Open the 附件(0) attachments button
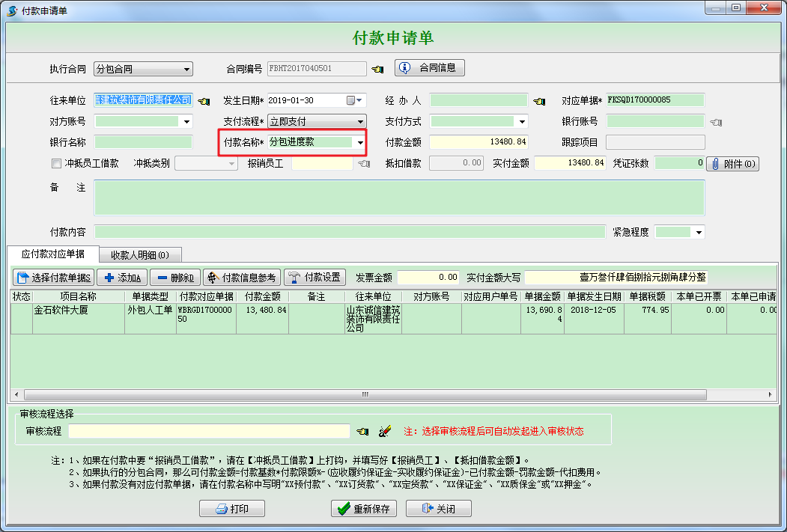 (733, 163)
